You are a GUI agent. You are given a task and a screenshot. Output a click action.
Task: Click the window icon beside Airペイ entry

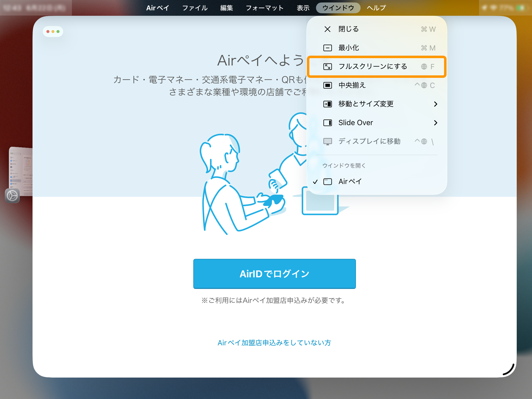327,182
